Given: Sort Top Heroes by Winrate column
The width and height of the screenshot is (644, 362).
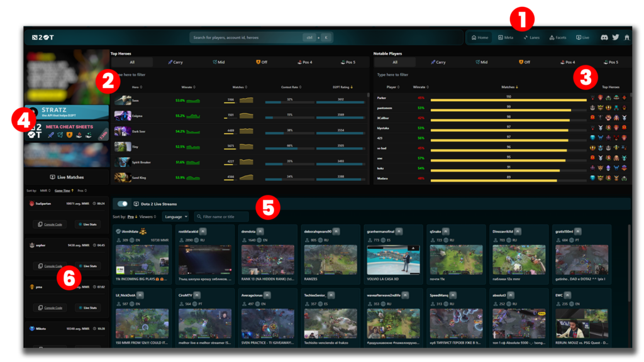Looking at the screenshot, I should coord(187,87).
